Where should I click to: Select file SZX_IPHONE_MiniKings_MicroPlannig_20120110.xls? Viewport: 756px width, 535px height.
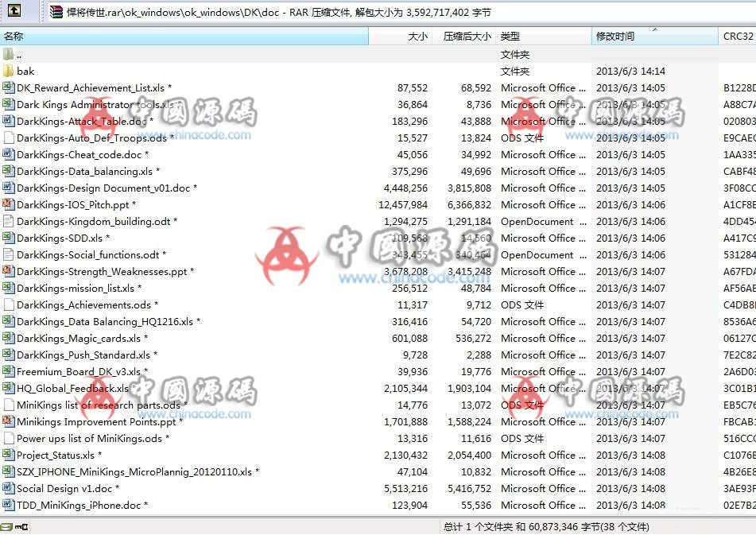point(138,472)
